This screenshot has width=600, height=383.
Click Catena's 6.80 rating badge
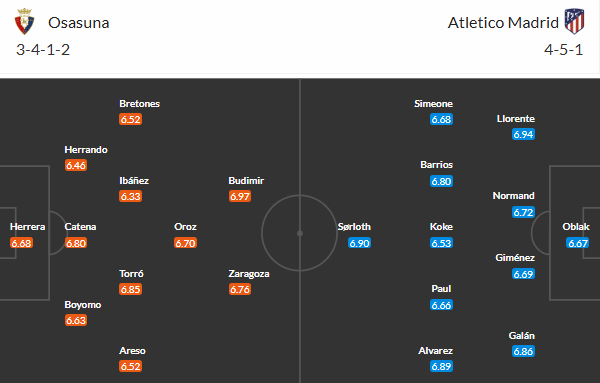76,243
